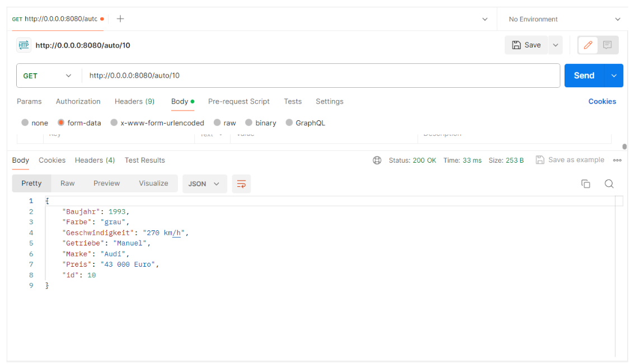
Task: Select the Visualize view mode
Action: click(153, 183)
